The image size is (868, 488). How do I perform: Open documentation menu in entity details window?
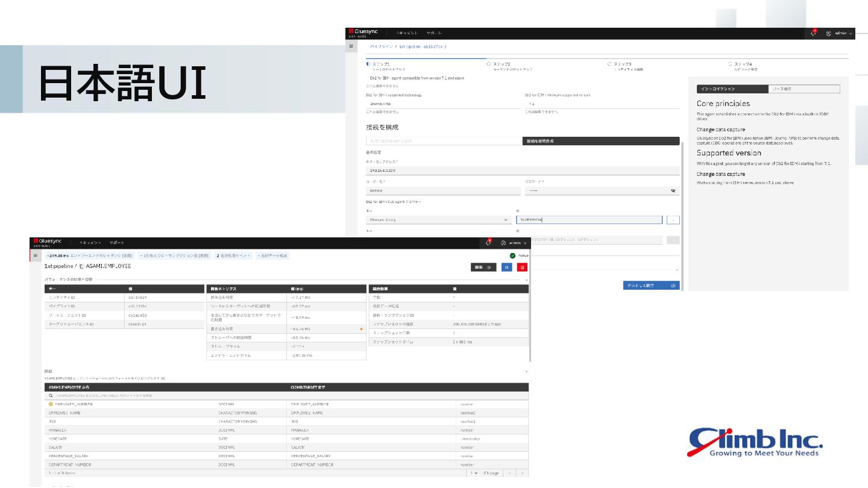tap(90, 242)
